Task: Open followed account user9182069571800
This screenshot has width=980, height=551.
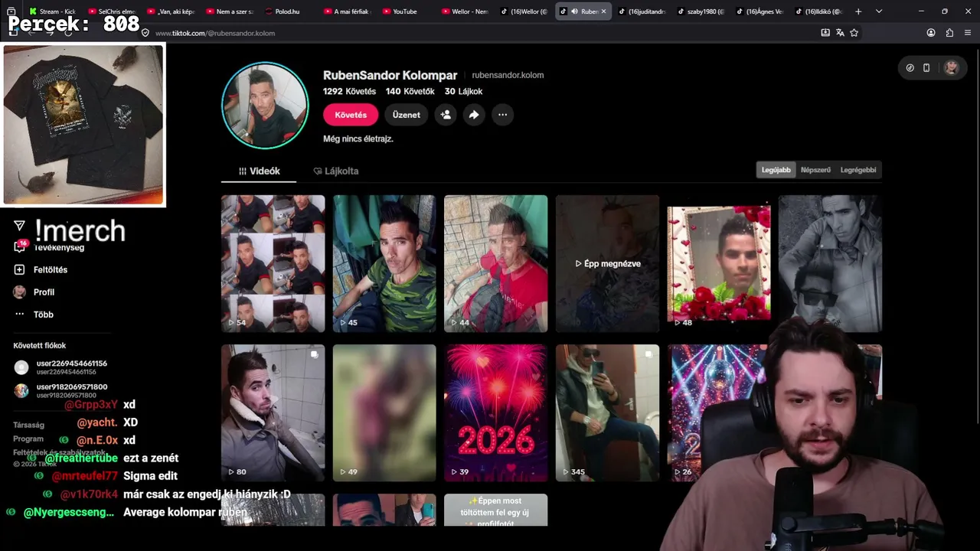Action: click(x=60, y=390)
